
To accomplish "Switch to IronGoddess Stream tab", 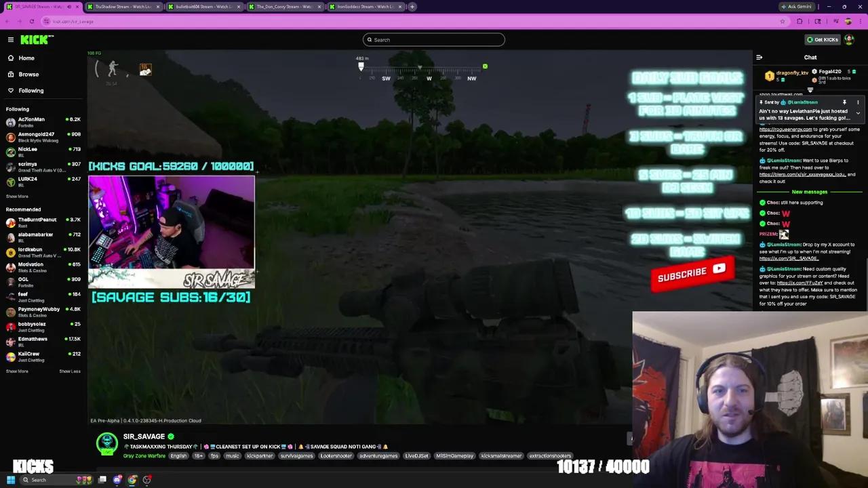I will 365,7.
